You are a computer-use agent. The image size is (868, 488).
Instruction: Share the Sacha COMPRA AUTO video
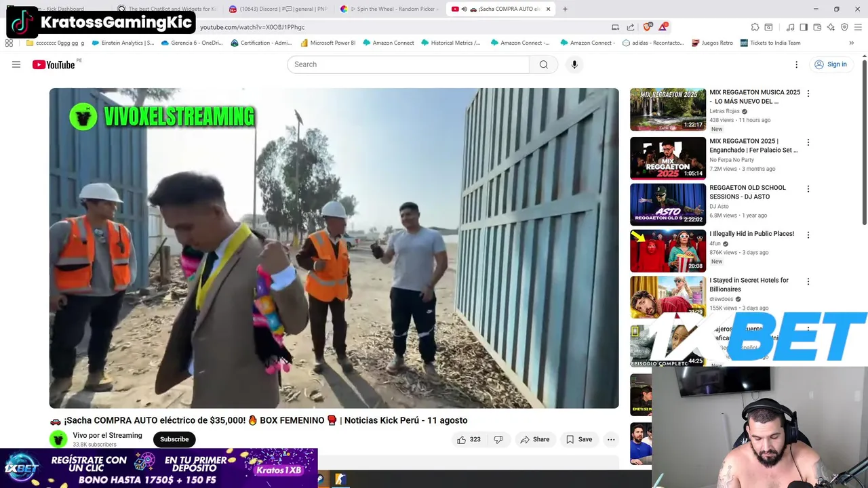tap(534, 439)
